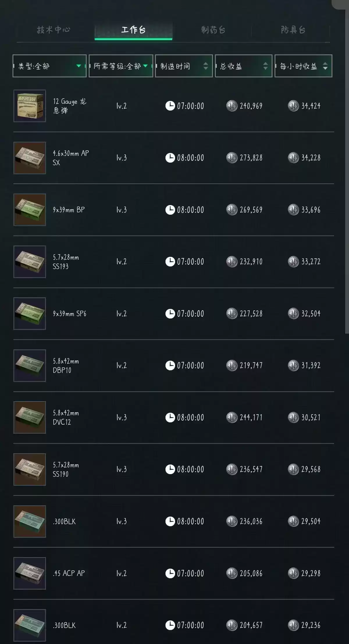Screen dimensions: 349x644
Task: Select the 4.6x30mm AP SX ammo icon
Action: point(30,158)
